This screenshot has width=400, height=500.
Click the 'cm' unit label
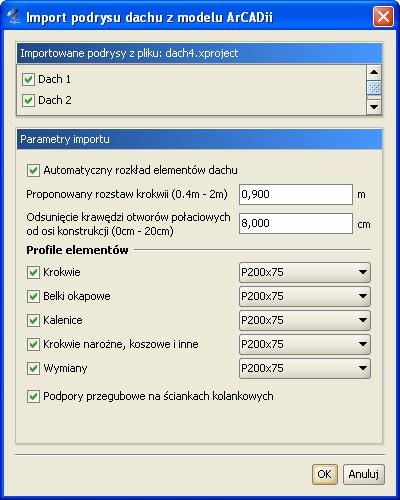(364, 225)
